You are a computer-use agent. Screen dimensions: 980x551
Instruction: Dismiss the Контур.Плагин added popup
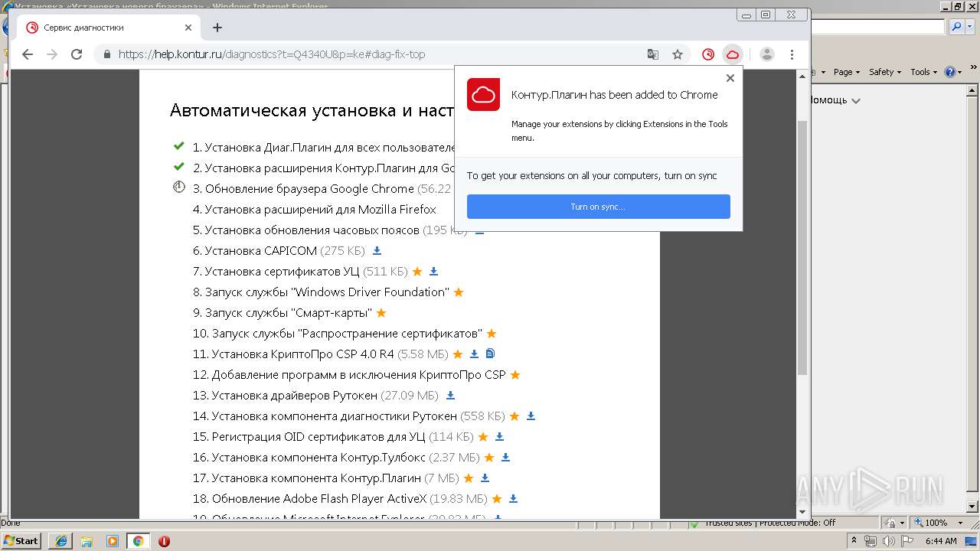pos(730,78)
